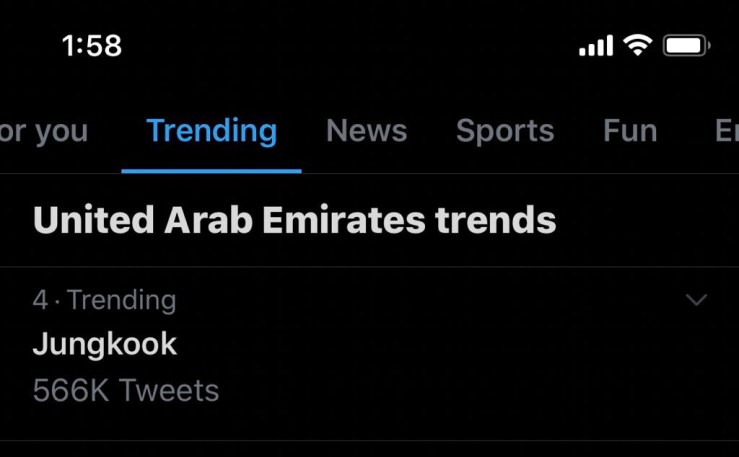
Task: Tap the cellular signal strength icon
Action: (595, 46)
